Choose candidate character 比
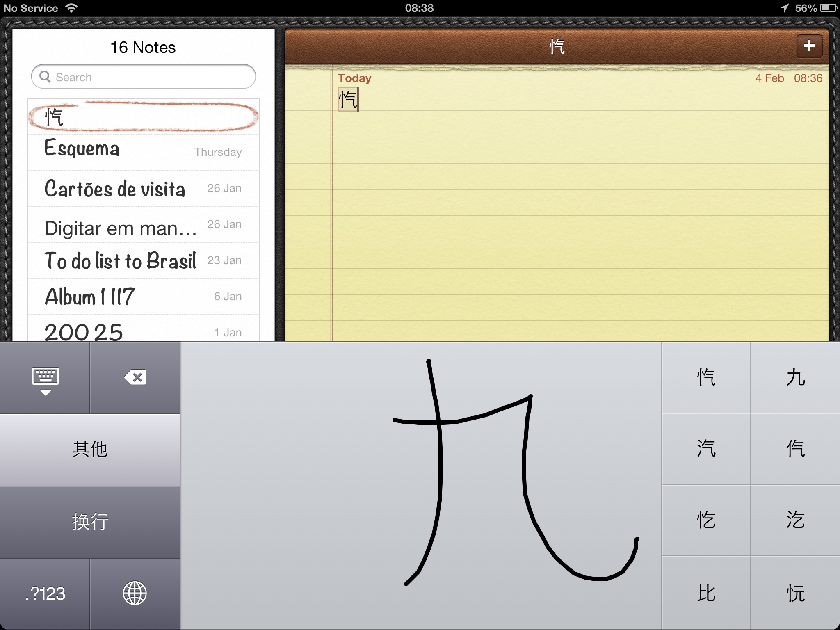Screen dimensions: 840x630 point(706,593)
